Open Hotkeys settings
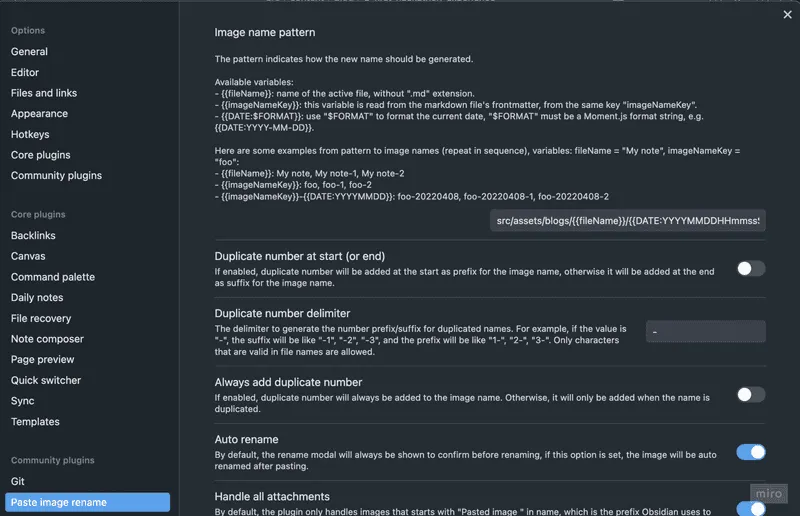 [x=30, y=134]
